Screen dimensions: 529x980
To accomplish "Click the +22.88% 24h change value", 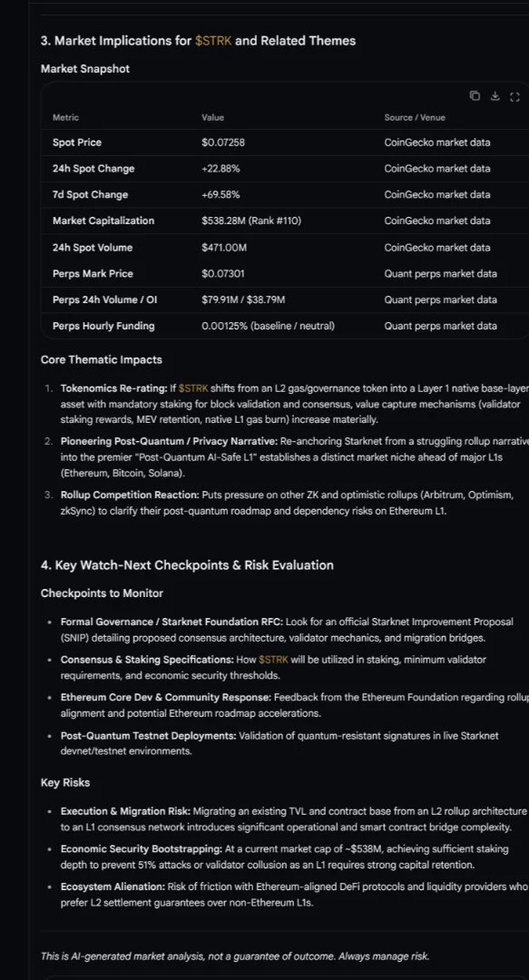I will (x=220, y=169).
